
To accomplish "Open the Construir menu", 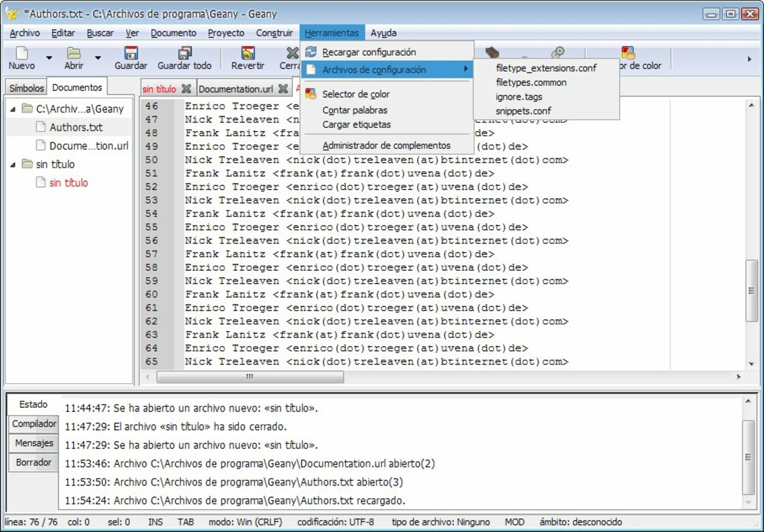I will click(274, 33).
